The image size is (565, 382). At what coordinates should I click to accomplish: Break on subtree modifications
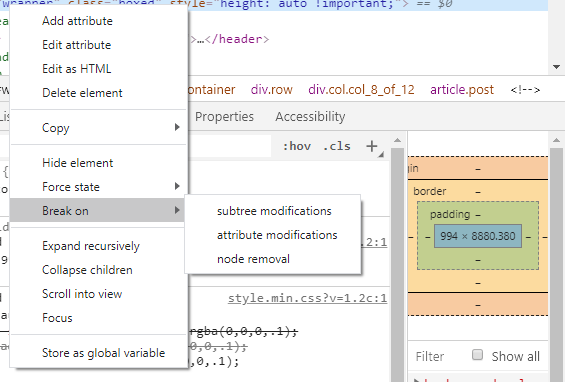pos(273,211)
